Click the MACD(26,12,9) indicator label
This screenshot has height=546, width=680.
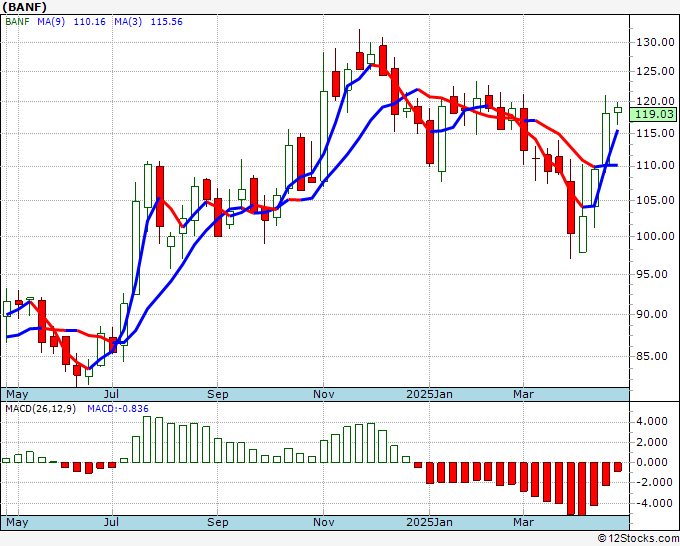coord(41,409)
